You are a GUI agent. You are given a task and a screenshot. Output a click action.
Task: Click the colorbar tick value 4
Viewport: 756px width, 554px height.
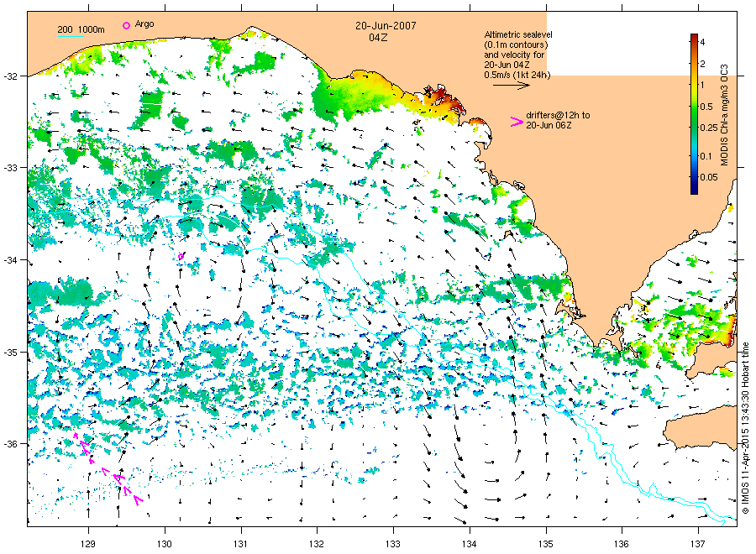[x=702, y=42]
